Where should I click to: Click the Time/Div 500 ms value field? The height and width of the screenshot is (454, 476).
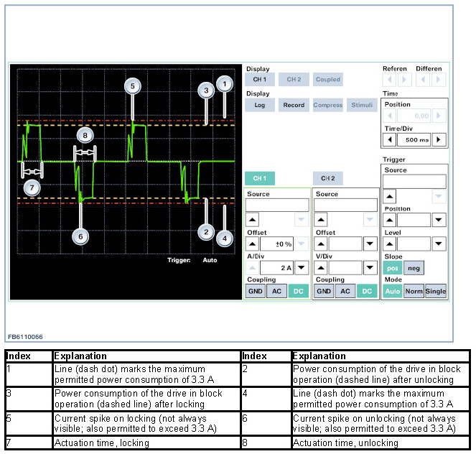click(414, 139)
